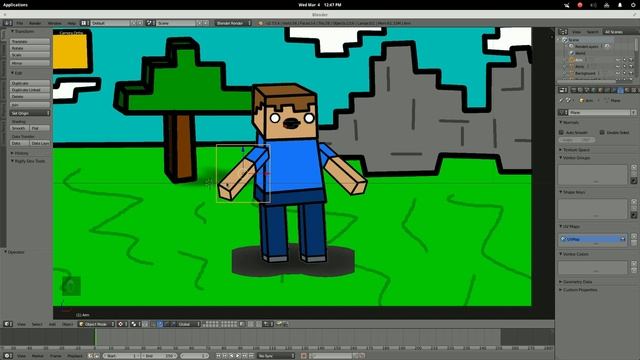Screen dimensions: 640x360
Task: Click play reverse button in timeline
Action: pyautogui.click(x=231, y=356)
